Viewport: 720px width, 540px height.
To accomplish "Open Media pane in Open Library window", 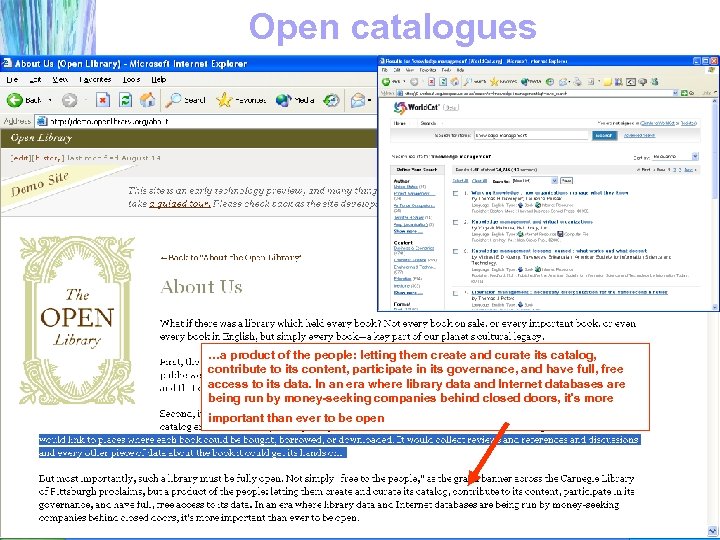I will tap(294, 100).
